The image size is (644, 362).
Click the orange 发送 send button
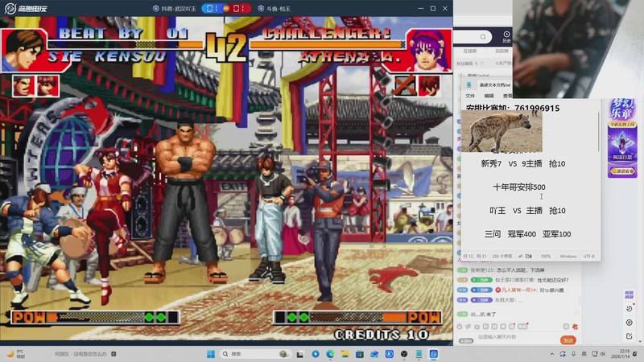tap(568, 340)
